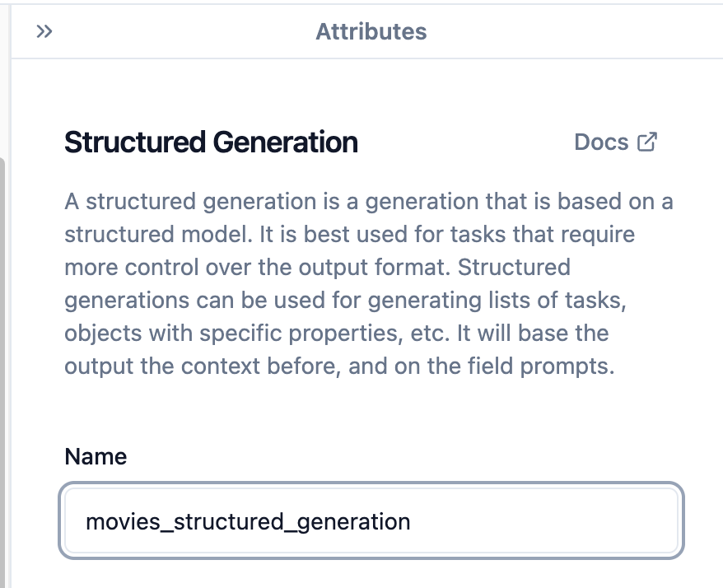The height and width of the screenshot is (588, 723).
Task: Collapse the Attributes panel via double chevron
Action: pos(44,31)
